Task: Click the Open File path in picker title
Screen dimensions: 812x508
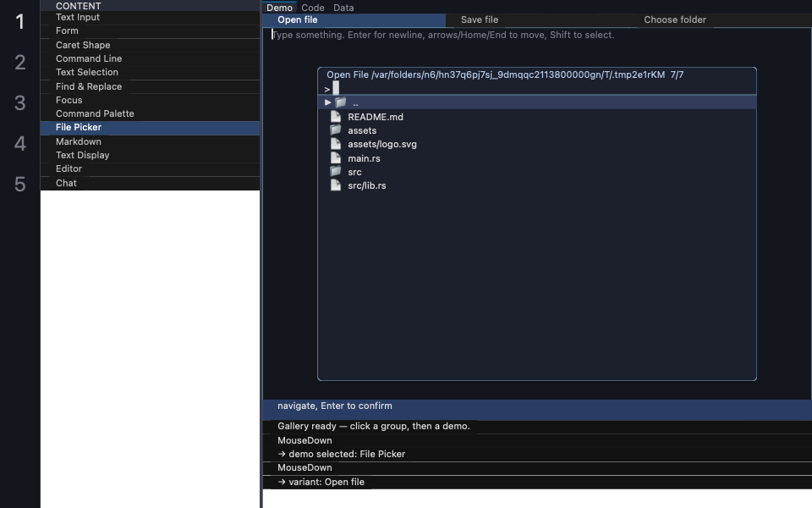Action: click(x=496, y=75)
